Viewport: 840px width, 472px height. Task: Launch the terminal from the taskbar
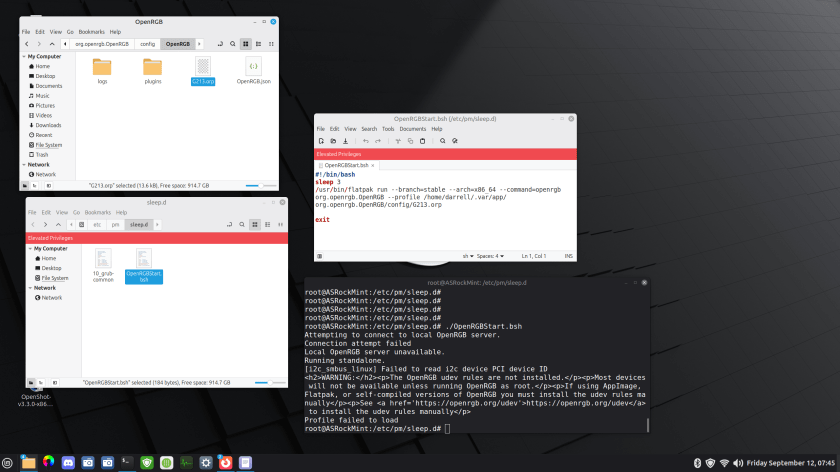[x=128, y=462]
